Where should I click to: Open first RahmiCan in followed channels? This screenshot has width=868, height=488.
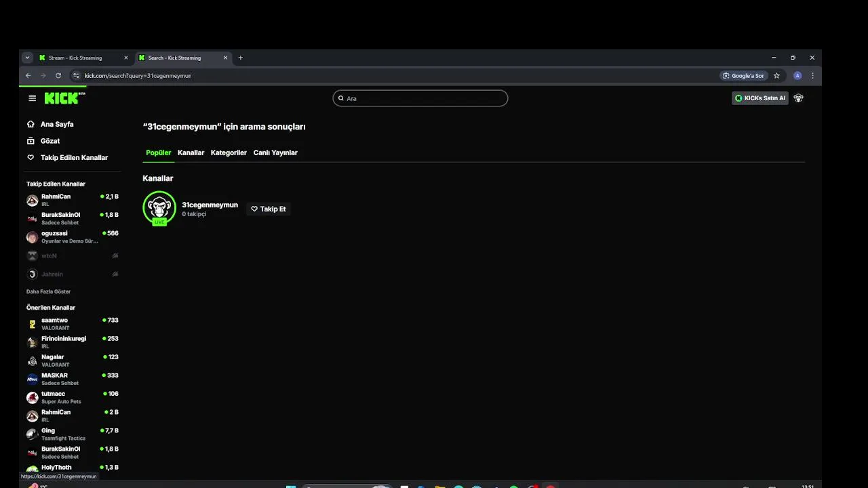tap(73, 200)
